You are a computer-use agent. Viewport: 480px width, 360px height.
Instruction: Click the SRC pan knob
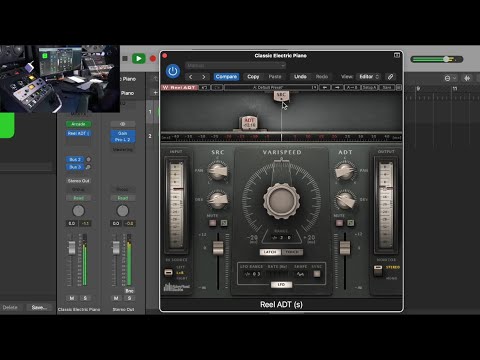pos(218,171)
